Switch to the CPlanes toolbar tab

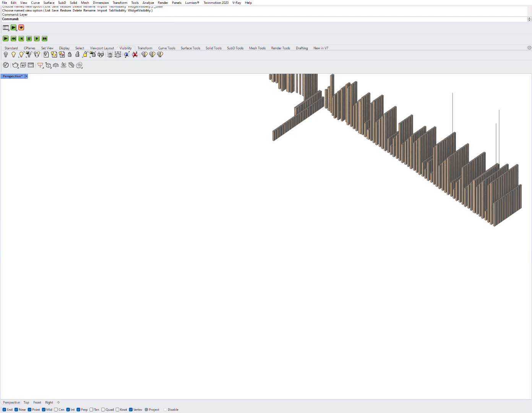tap(29, 48)
